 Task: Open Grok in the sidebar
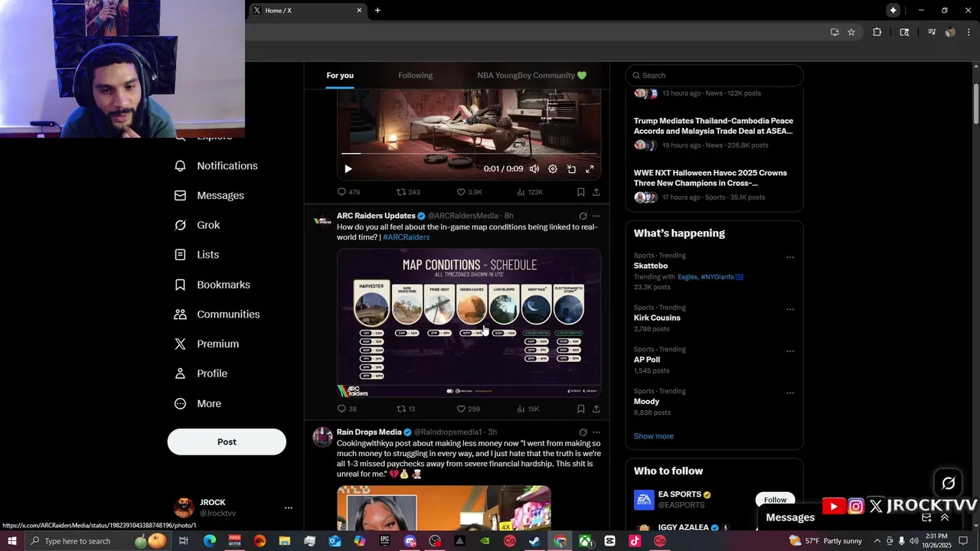(x=198, y=225)
